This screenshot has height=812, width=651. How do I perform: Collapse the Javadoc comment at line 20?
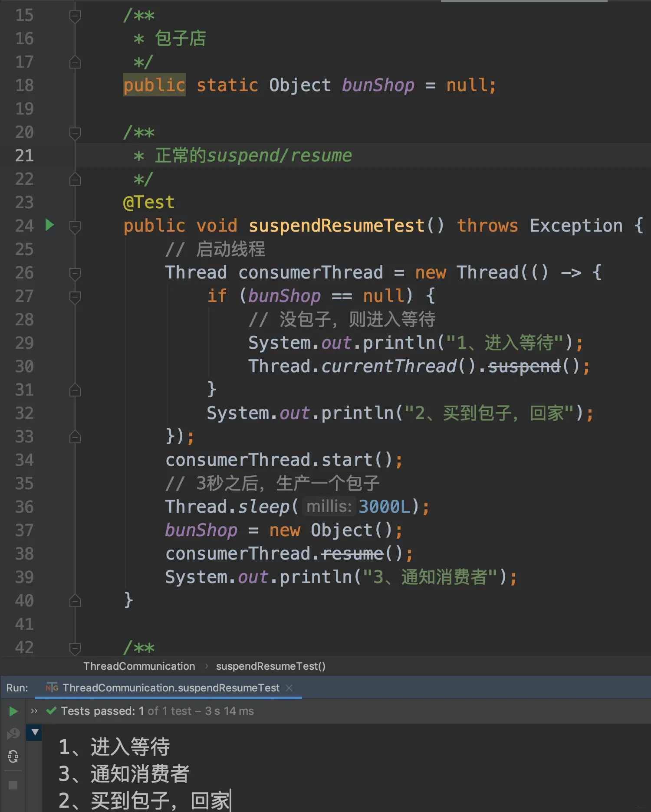75,133
